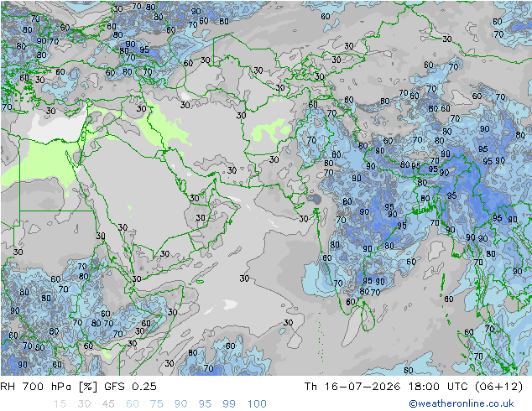Click the 'Th 16-07-2026 18:00 UTC (06+12)' timestamp

pos(414,387)
